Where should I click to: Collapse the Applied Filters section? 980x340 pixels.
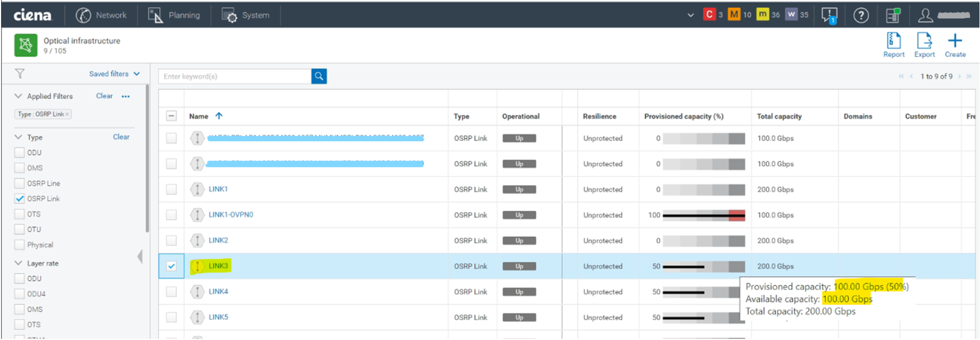18,96
